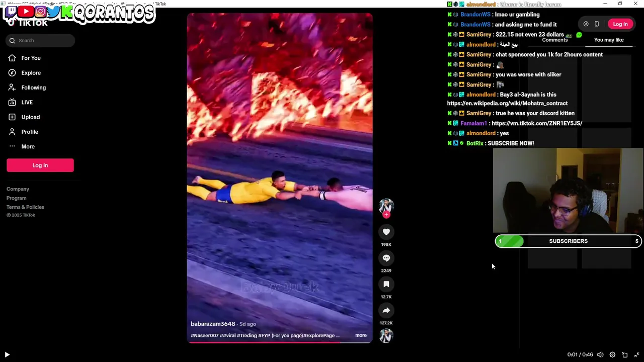Screen dimensions: 644x362
Task: Restore down the browser window
Action: coord(620,4)
